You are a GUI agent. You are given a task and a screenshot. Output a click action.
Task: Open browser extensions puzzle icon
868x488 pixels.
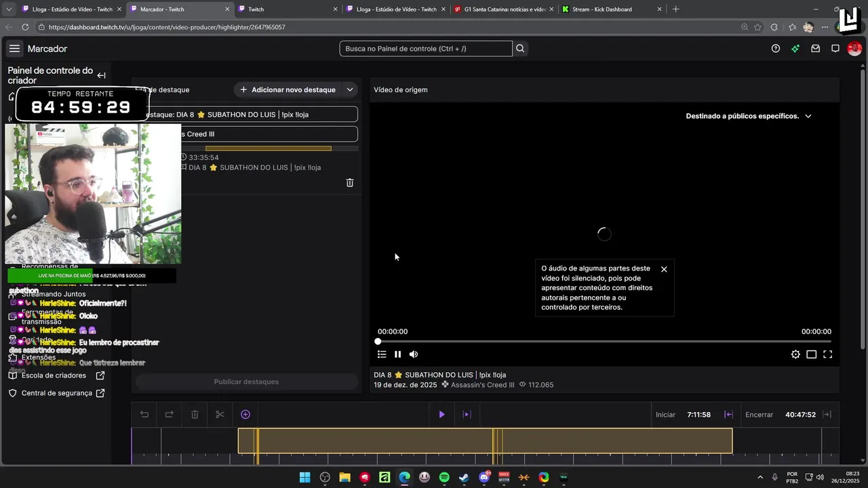point(774,27)
